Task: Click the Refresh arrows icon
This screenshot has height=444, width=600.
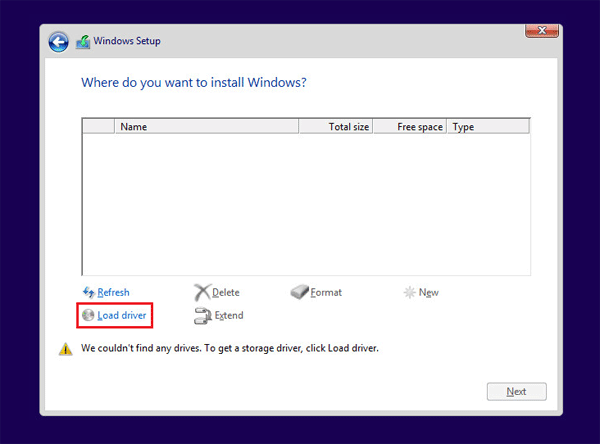Action: coord(89,292)
